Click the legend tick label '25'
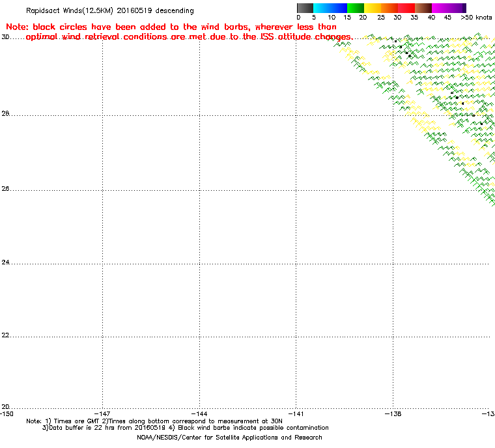This screenshot has height=448, width=495. [381, 18]
